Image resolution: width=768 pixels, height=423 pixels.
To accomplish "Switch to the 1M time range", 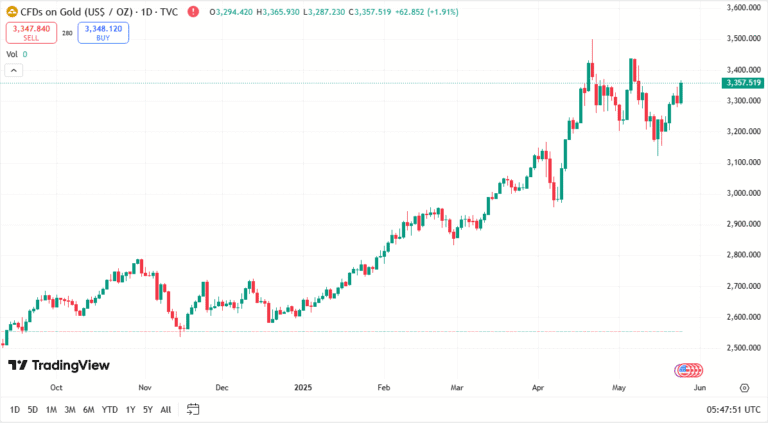I will pos(51,409).
